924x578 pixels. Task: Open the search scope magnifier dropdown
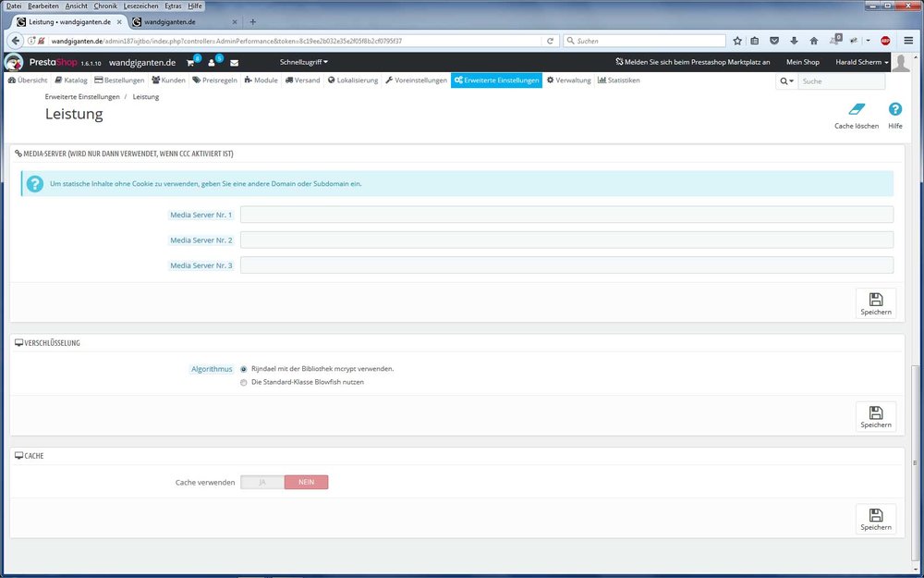click(786, 80)
